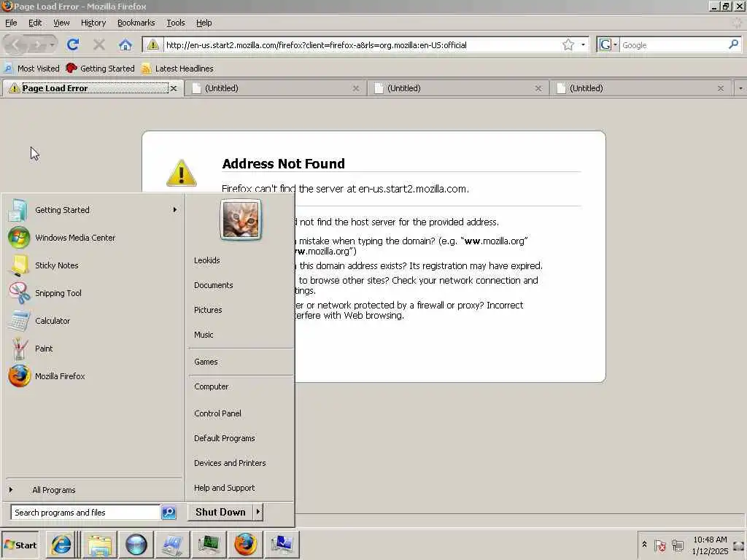Launch Windows Media Center
This screenshot has width=747, height=560.
tap(94, 238)
